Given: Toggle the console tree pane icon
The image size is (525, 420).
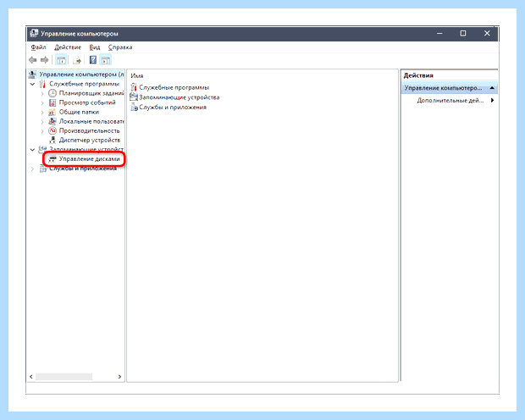Looking at the screenshot, I should [61, 60].
